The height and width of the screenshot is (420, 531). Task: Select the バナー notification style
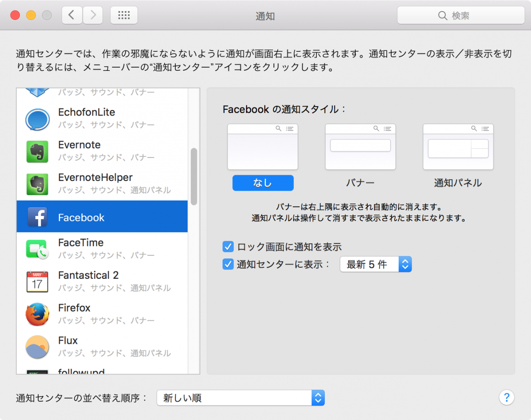[360, 146]
